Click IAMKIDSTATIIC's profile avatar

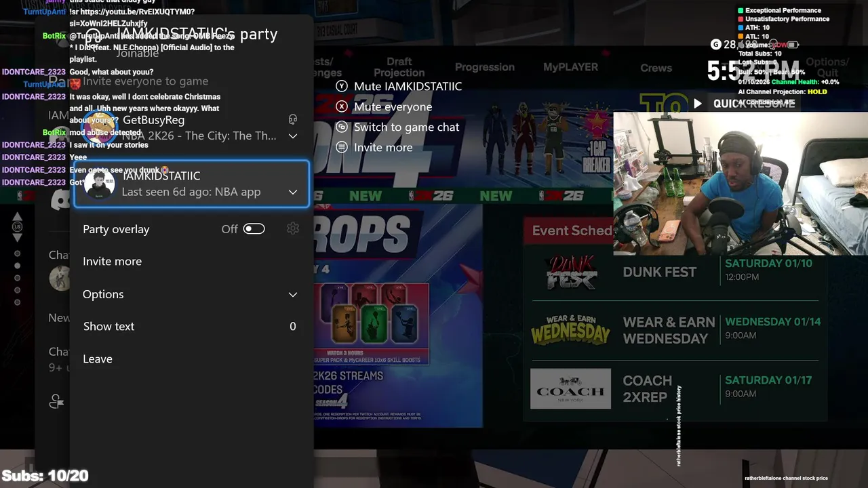(99, 184)
